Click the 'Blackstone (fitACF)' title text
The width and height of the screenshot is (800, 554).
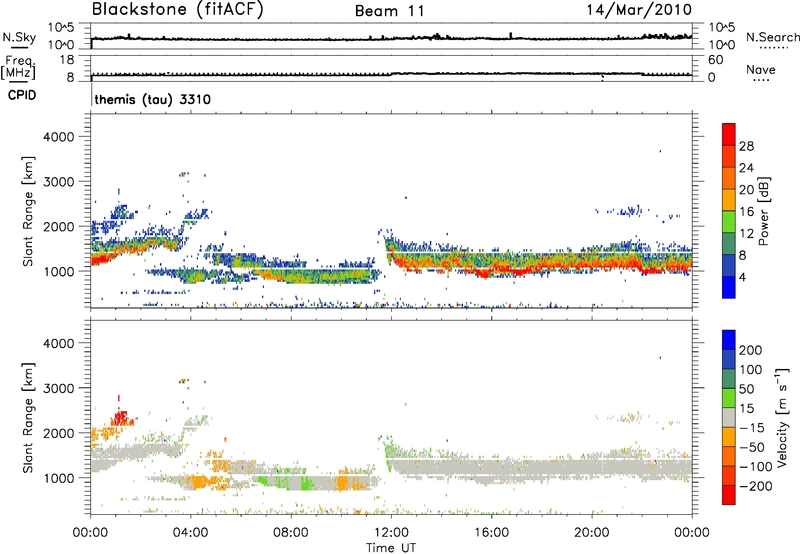point(178,9)
